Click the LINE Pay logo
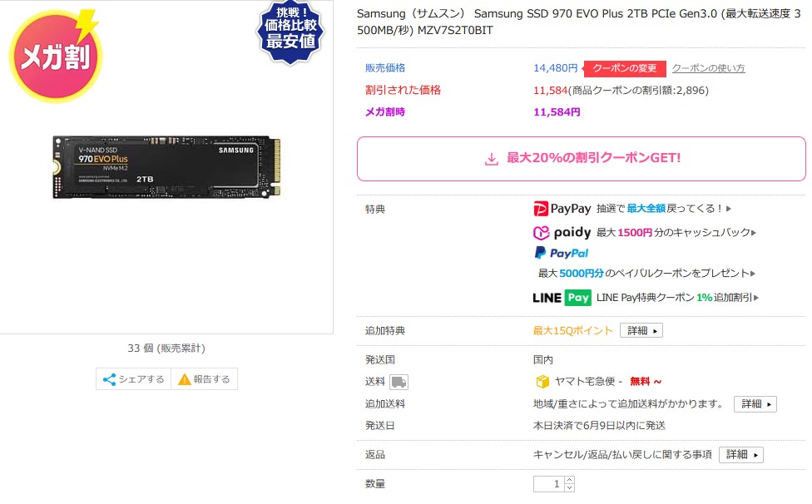This screenshot has width=812, height=504. [562, 298]
